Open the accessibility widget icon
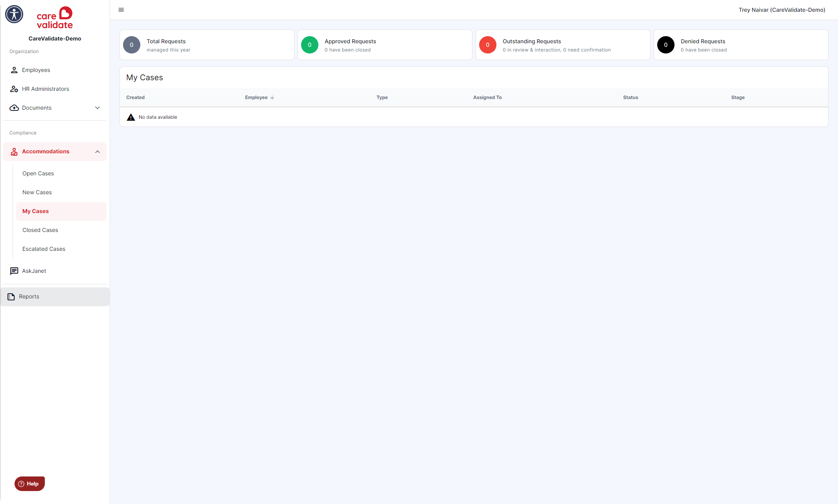The image size is (838, 504). 14,15
